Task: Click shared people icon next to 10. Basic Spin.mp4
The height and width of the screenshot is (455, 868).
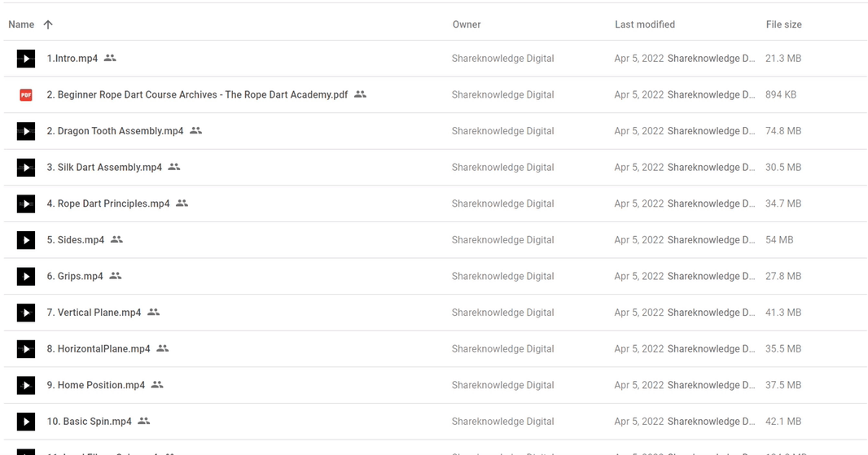Action: pos(144,421)
